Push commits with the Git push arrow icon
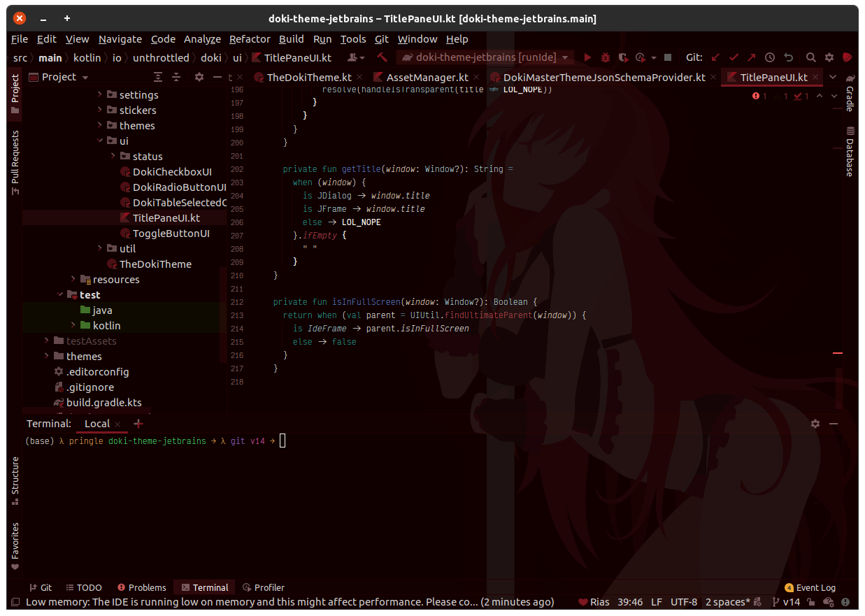This screenshot has height=616, width=865. click(750, 57)
